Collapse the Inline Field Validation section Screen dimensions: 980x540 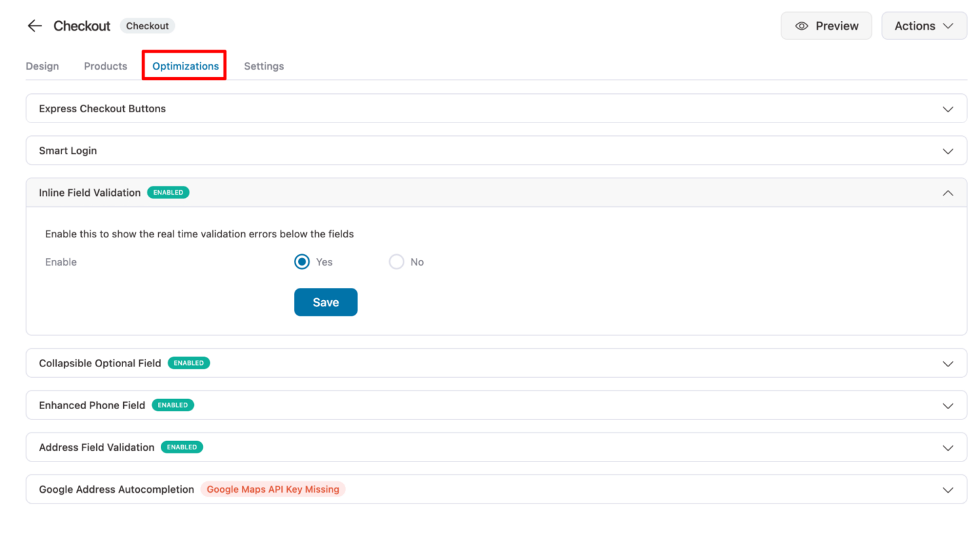pos(948,192)
